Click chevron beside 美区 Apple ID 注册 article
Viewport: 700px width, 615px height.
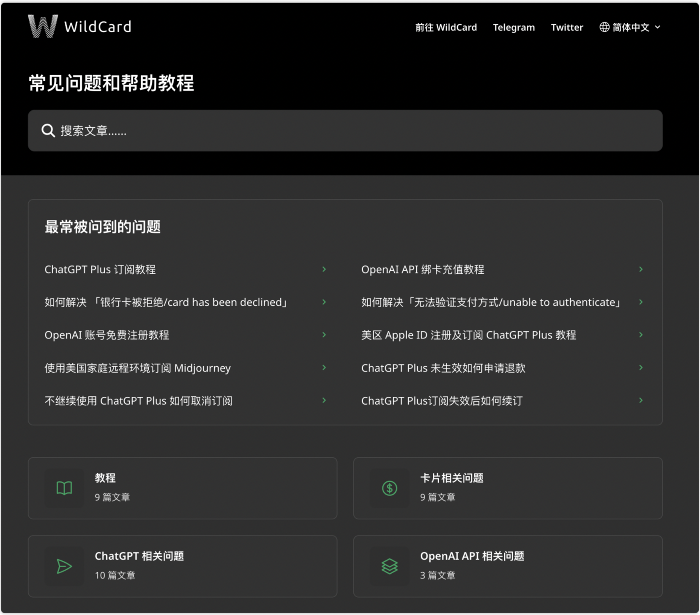[x=641, y=335]
